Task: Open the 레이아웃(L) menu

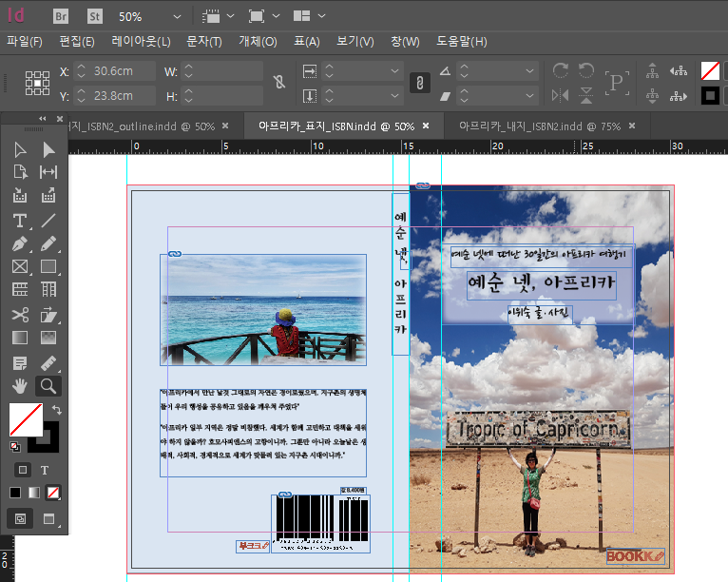Action: [141, 42]
